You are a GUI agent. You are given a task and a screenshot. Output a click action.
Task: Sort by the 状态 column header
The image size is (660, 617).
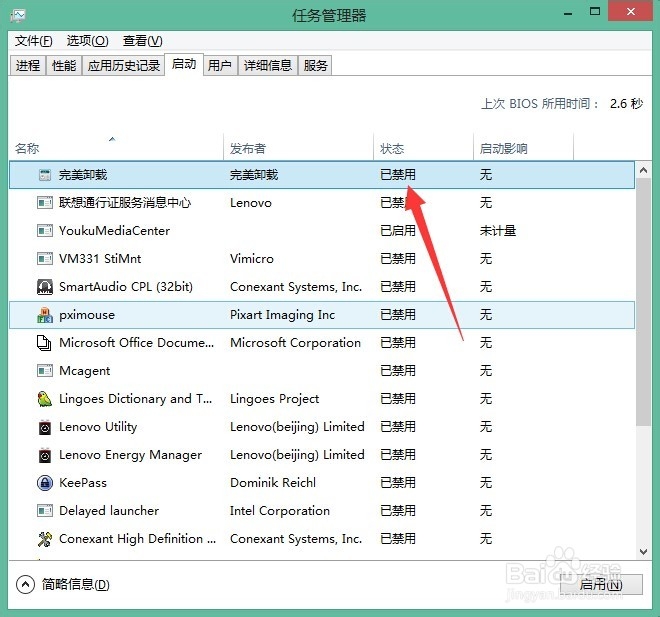[423, 148]
